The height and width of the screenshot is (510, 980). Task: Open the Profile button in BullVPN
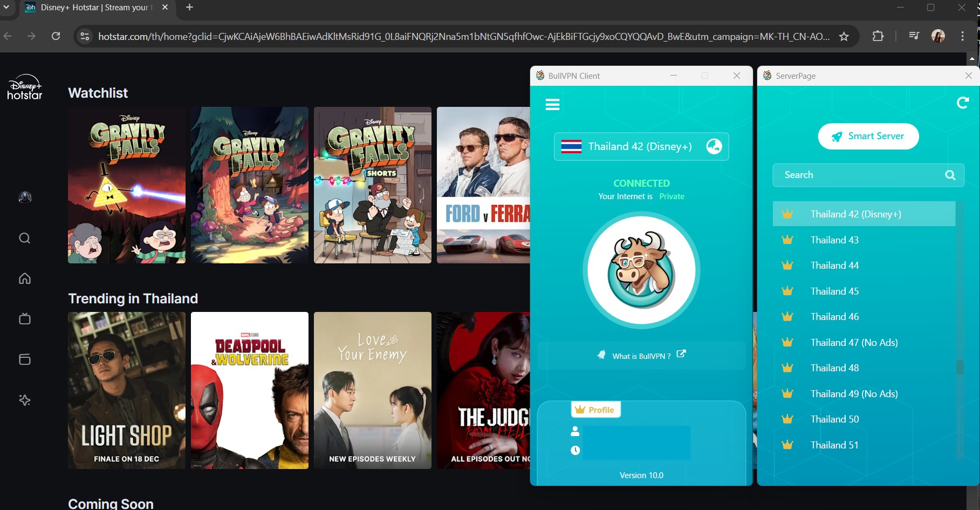[x=596, y=410]
